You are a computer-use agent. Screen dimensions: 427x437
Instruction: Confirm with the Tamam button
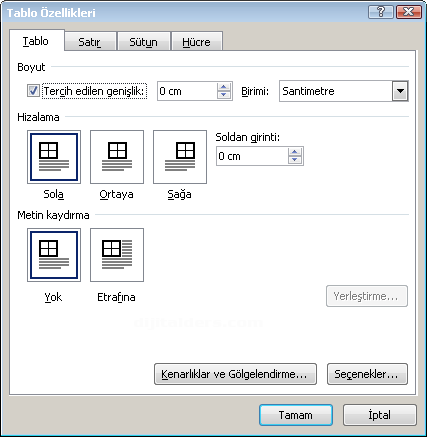(296, 415)
